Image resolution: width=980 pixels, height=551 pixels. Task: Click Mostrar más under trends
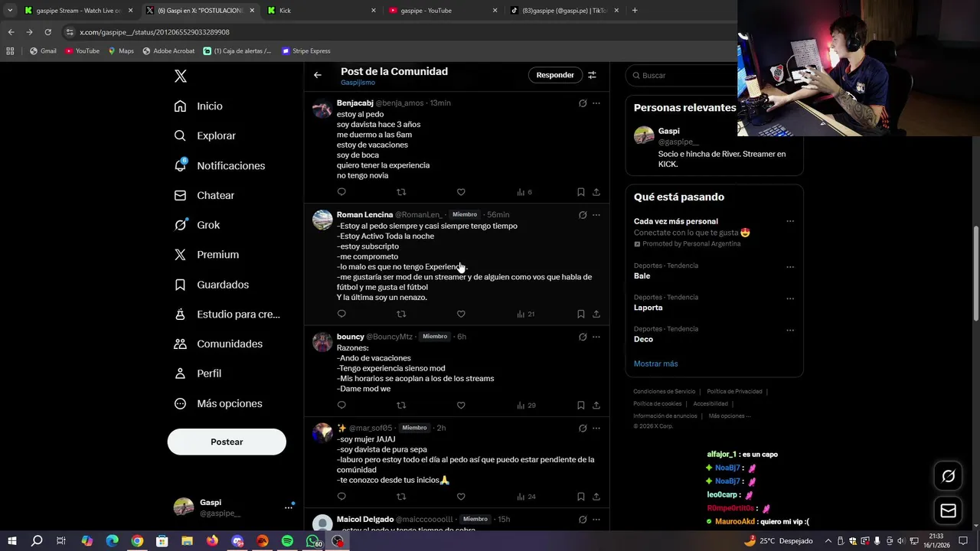click(x=655, y=364)
